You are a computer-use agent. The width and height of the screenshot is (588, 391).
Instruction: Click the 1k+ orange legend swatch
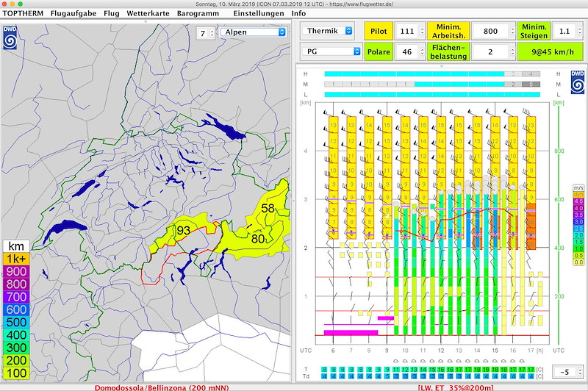(x=16, y=259)
